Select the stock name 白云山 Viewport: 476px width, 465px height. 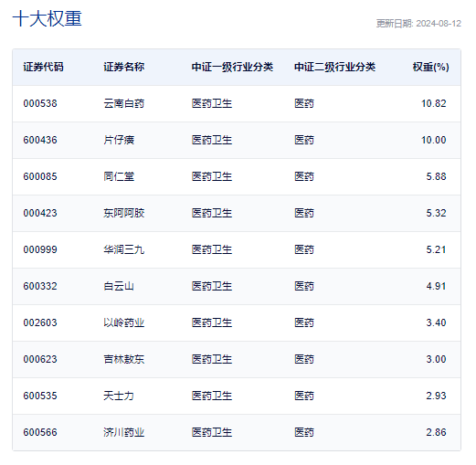coord(119,286)
